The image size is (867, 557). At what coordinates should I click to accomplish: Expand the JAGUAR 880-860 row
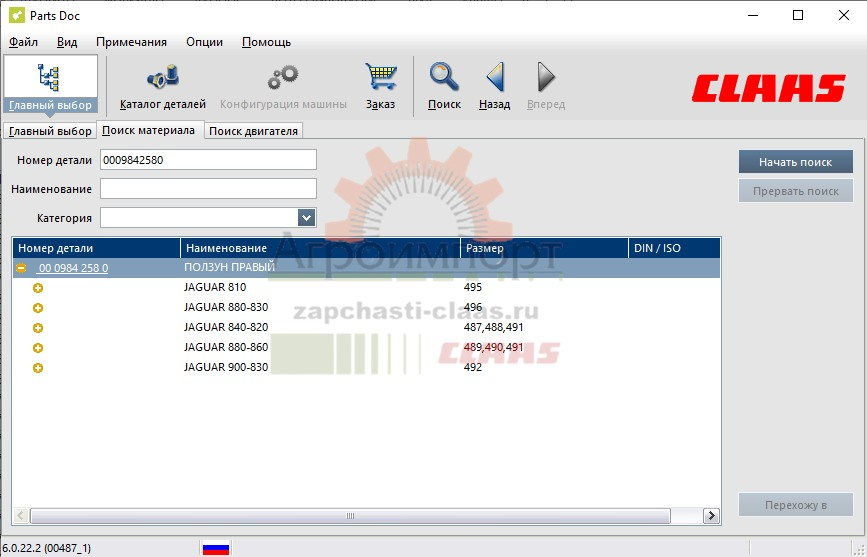tap(38, 348)
